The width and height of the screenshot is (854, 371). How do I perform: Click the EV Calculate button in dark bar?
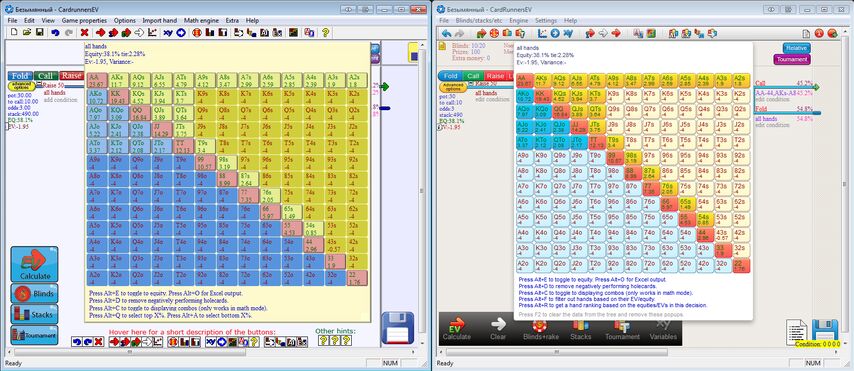pos(456,330)
